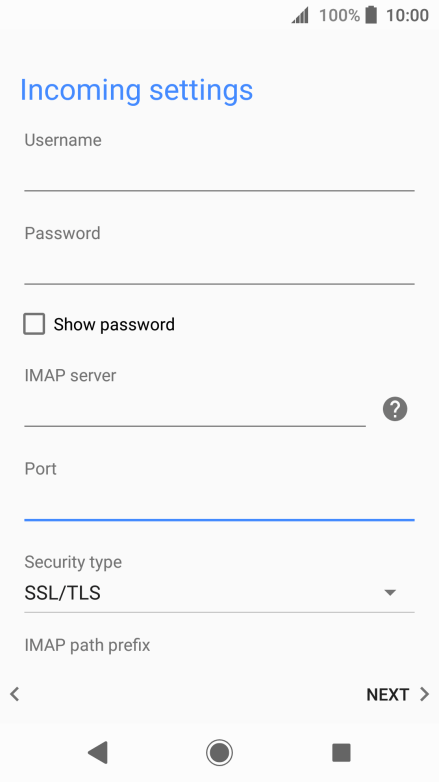
Task: Focus the Password input field
Action: (219, 266)
